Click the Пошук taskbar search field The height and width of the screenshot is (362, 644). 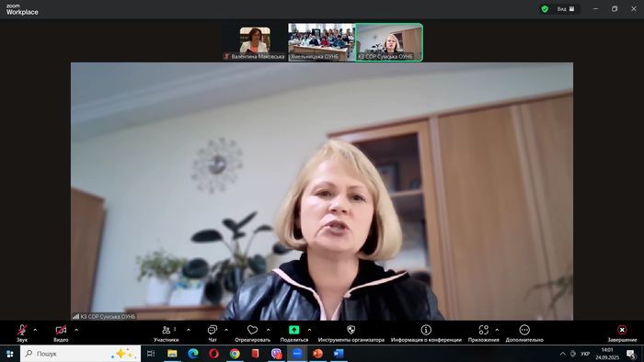pyautogui.click(x=81, y=354)
